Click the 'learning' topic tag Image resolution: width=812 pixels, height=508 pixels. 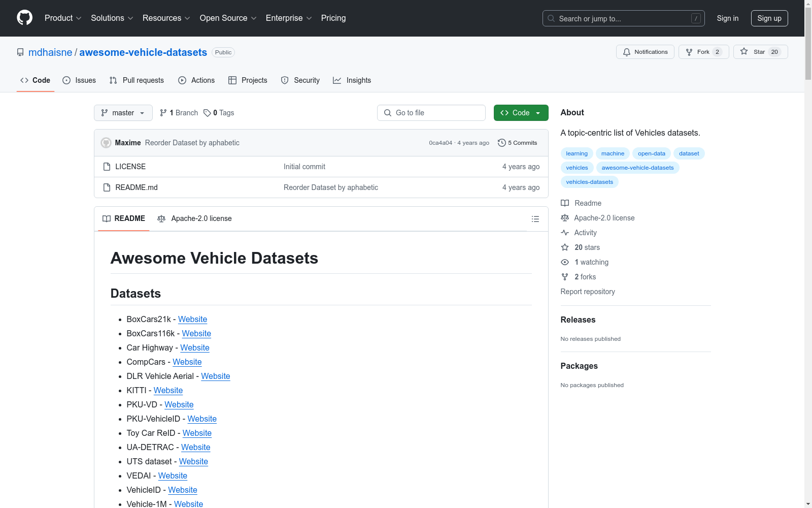[x=577, y=153]
